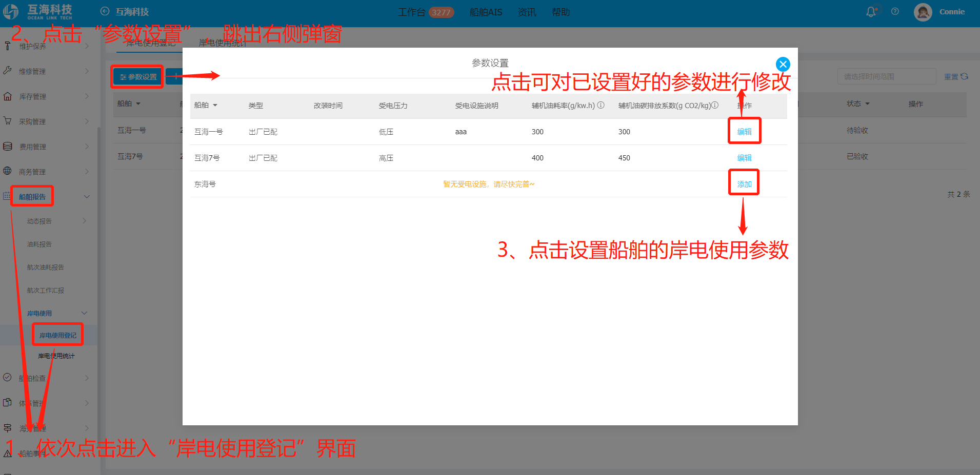Collapse the 船舶报告 menu chevron
The width and height of the screenshot is (980, 475).
[x=87, y=196]
